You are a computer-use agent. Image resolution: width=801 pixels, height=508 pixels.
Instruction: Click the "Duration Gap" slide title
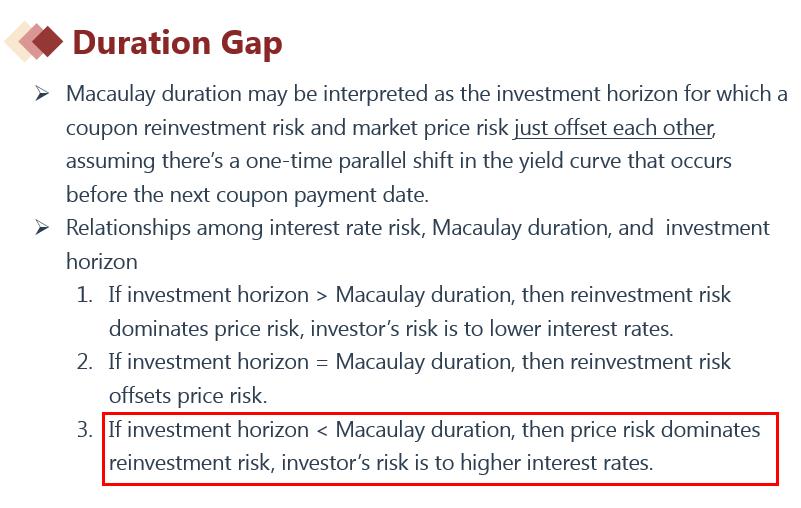(x=177, y=43)
